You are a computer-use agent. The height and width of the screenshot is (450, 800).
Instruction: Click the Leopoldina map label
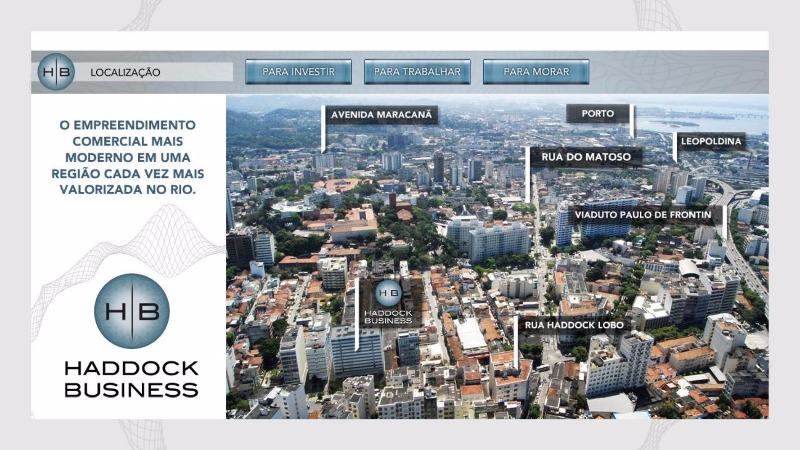coord(711,142)
